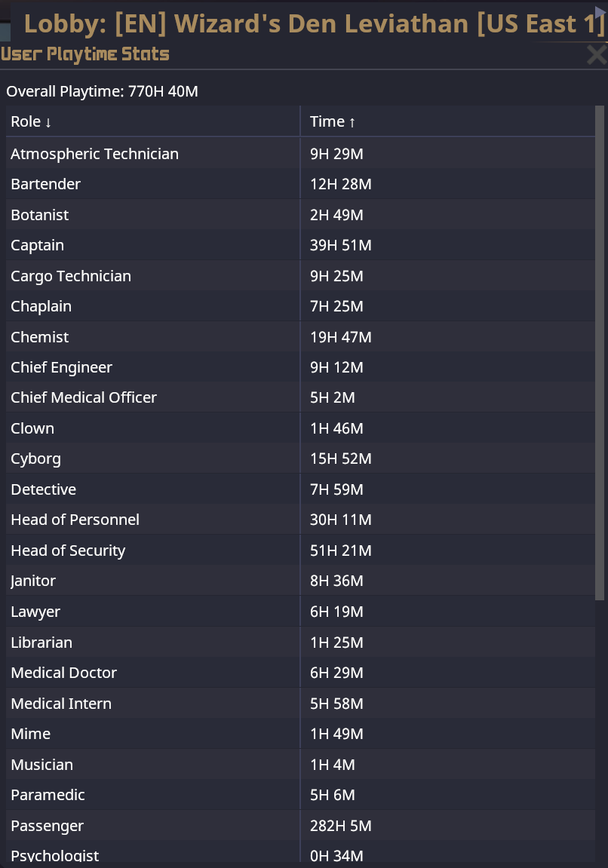Click the Passenger 282H 5M time cell

point(341,826)
